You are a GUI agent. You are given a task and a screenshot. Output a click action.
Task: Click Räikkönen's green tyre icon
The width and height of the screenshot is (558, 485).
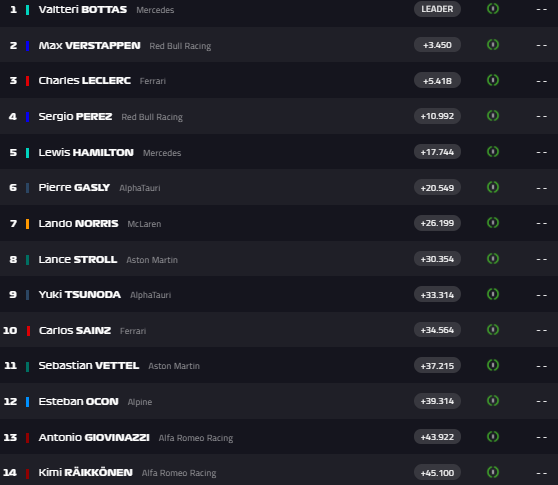coord(493,472)
